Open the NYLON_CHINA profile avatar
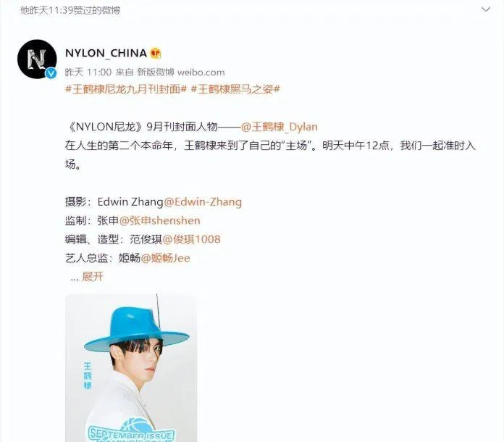The image size is (504, 442). click(37, 59)
